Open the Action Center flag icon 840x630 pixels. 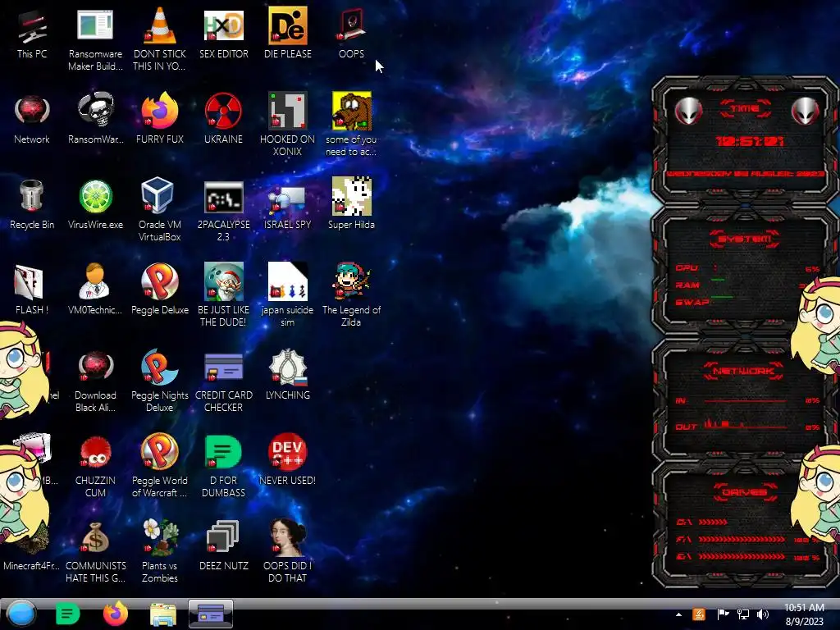pos(723,614)
